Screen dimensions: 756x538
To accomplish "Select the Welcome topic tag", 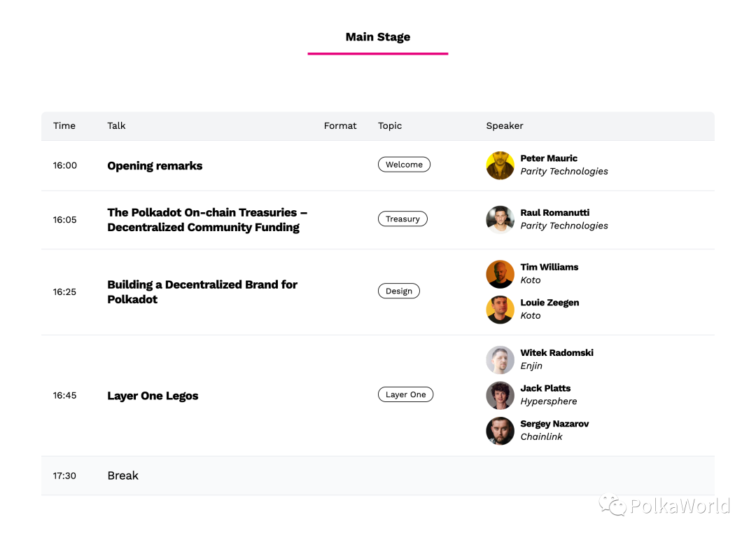I will pyautogui.click(x=404, y=165).
